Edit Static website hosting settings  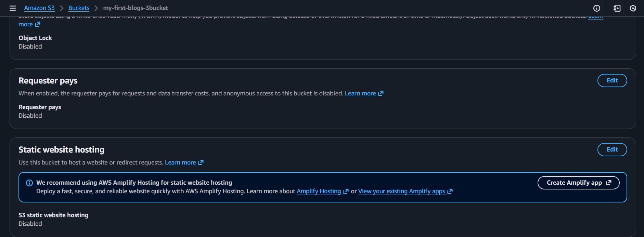point(612,149)
